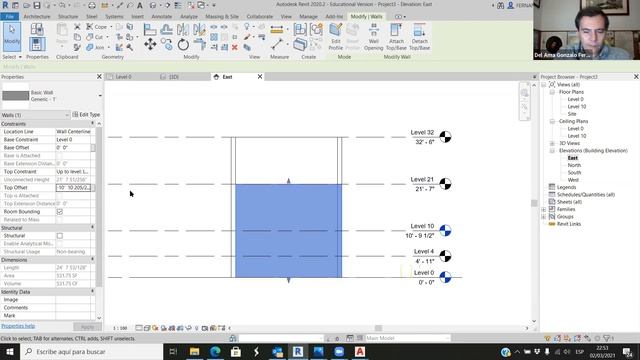Open the Properties help link
This screenshot has width=640, height=360.
18,326
